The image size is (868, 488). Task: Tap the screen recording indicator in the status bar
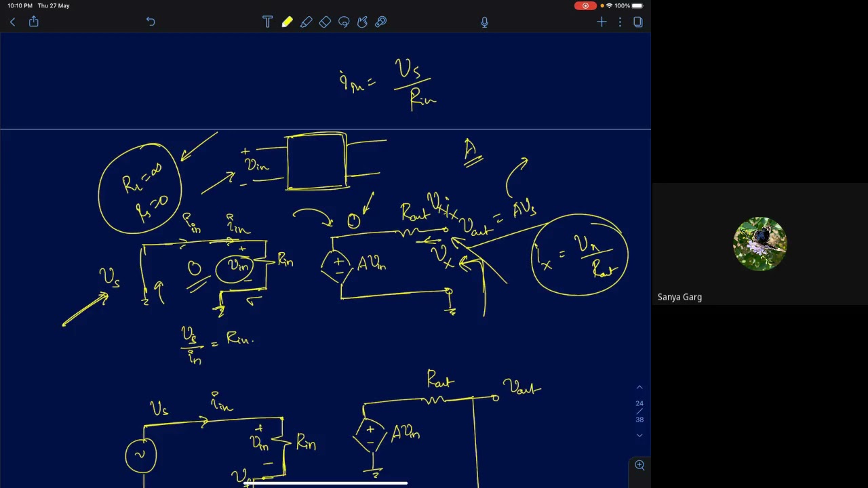tap(585, 5)
